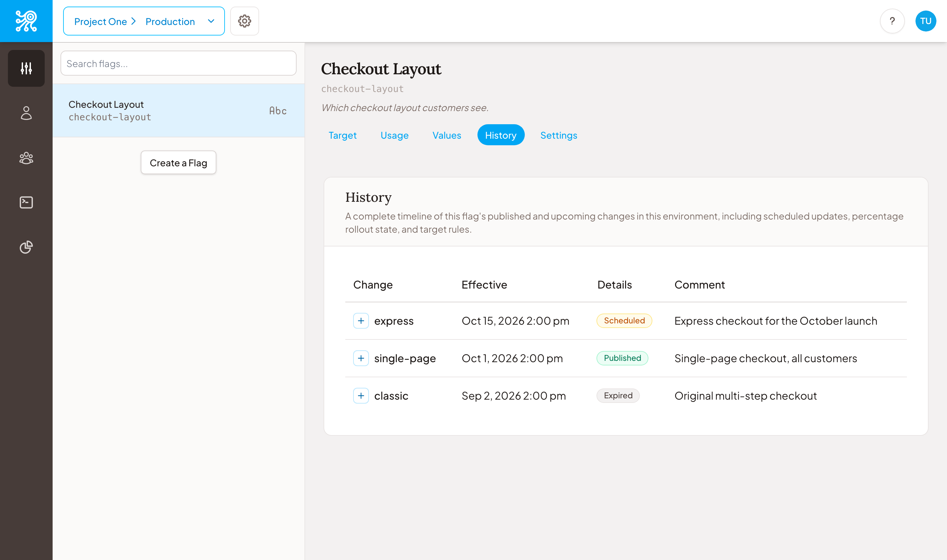Click the Expired status badge
The width and height of the screenshot is (947, 560).
click(x=618, y=396)
